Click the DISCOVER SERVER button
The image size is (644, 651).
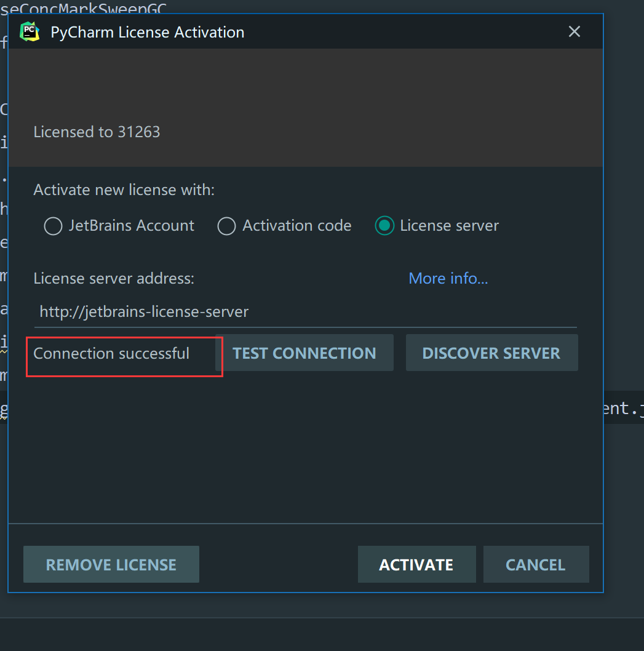(491, 353)
